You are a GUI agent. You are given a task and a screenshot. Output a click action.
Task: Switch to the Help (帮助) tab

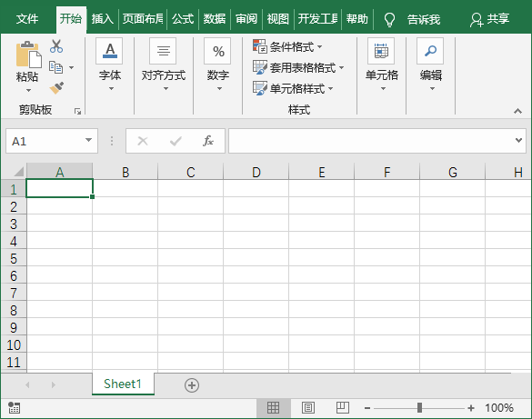357,19
